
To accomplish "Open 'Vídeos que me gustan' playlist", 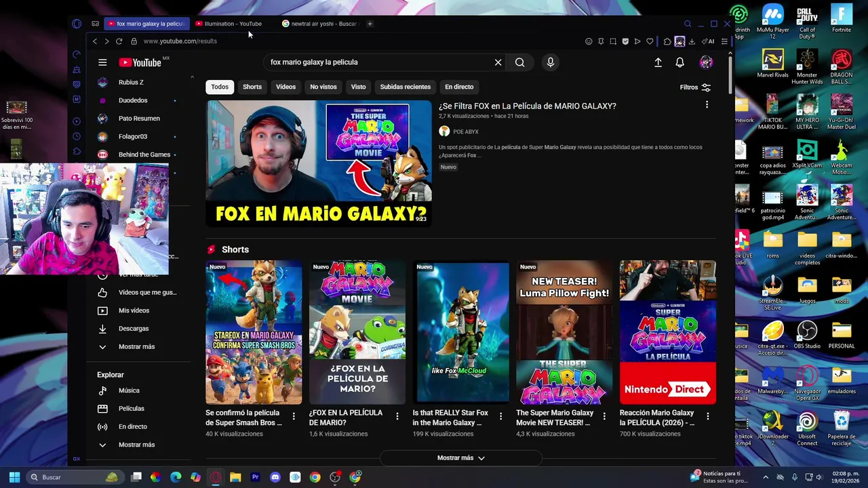I will click(x=146, y=293).
